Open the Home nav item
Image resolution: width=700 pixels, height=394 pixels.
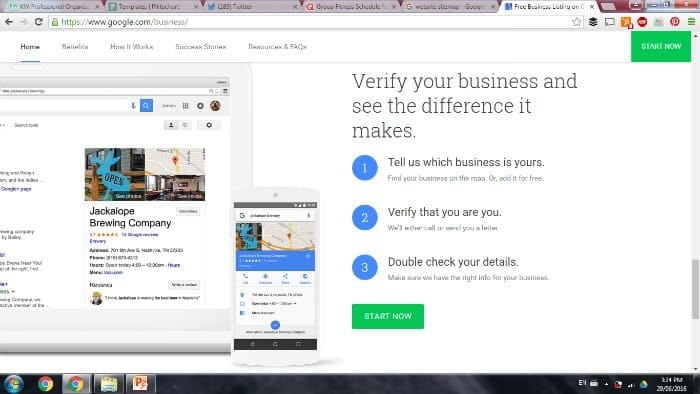(30, 46)
